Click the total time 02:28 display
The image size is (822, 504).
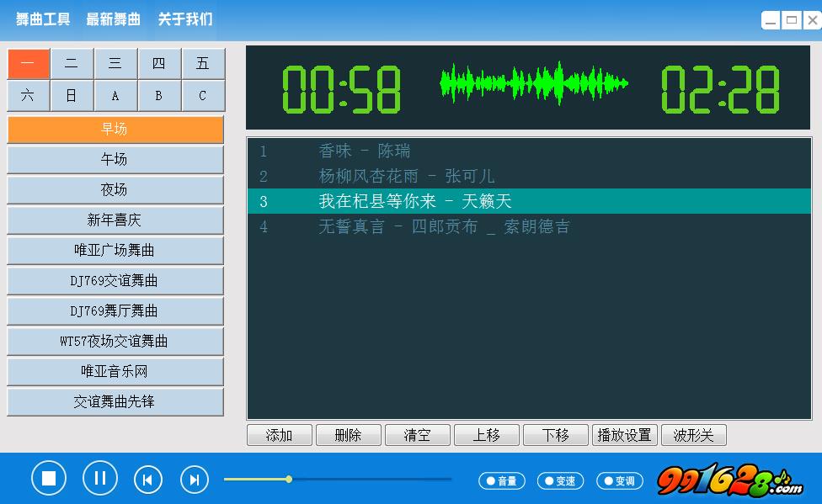click(x=721, y=89)
